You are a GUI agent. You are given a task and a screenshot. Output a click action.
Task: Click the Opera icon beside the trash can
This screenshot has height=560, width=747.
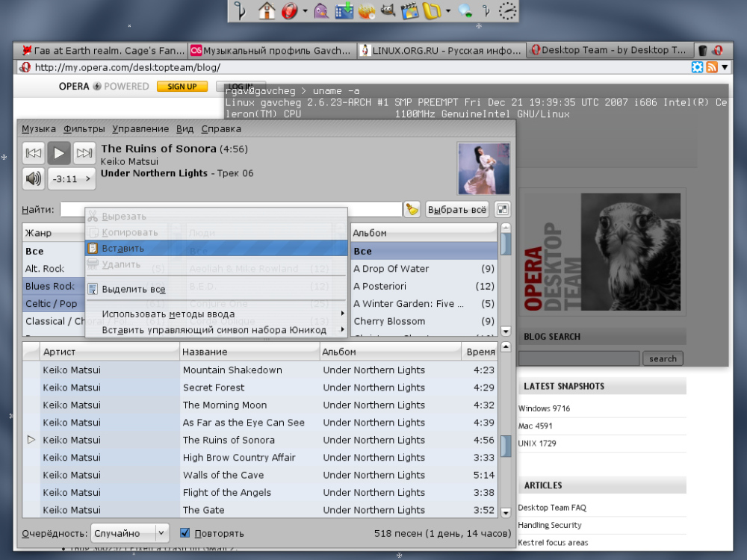click(x=718, y=50)
